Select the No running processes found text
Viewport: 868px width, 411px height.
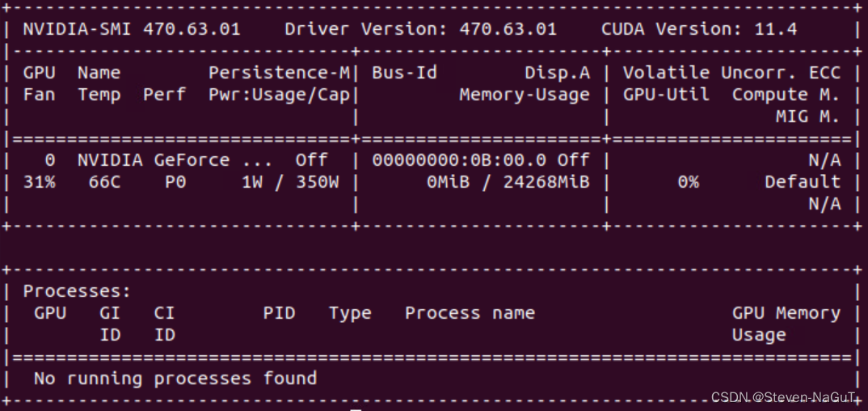[x=175, y=379]
